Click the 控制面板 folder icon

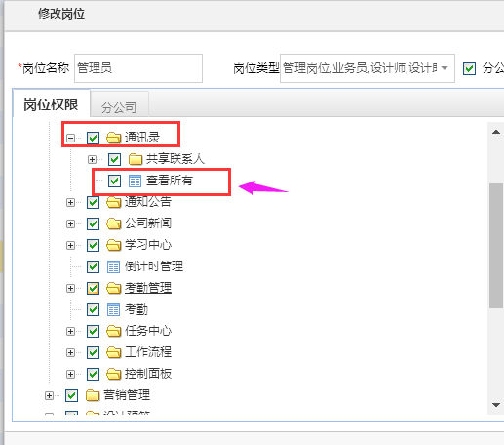(x=114, y=374)
